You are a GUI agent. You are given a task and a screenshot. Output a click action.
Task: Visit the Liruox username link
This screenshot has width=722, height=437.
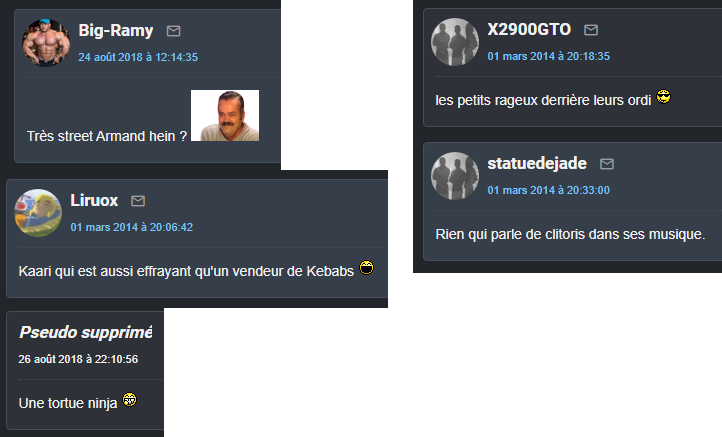(x=94, y=200)
